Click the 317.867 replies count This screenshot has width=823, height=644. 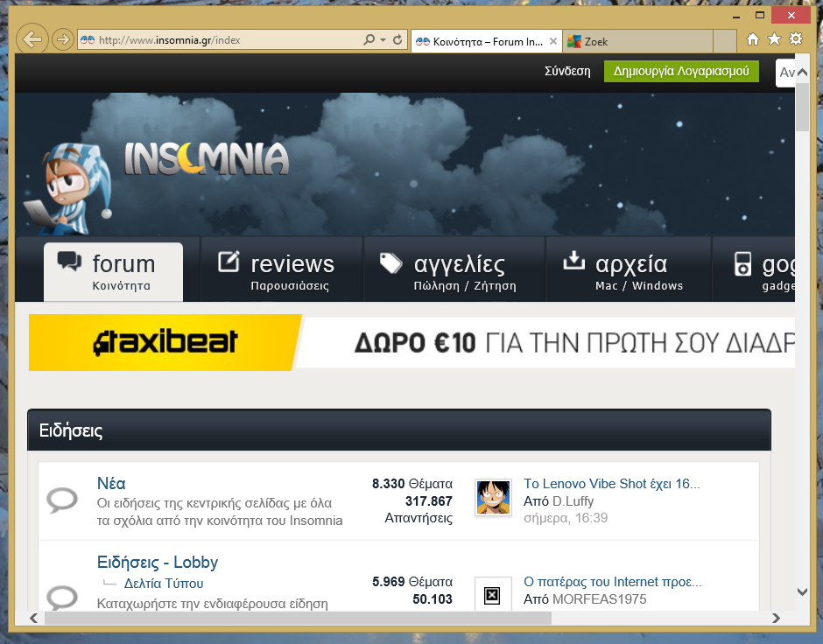[x=428, y=501]
